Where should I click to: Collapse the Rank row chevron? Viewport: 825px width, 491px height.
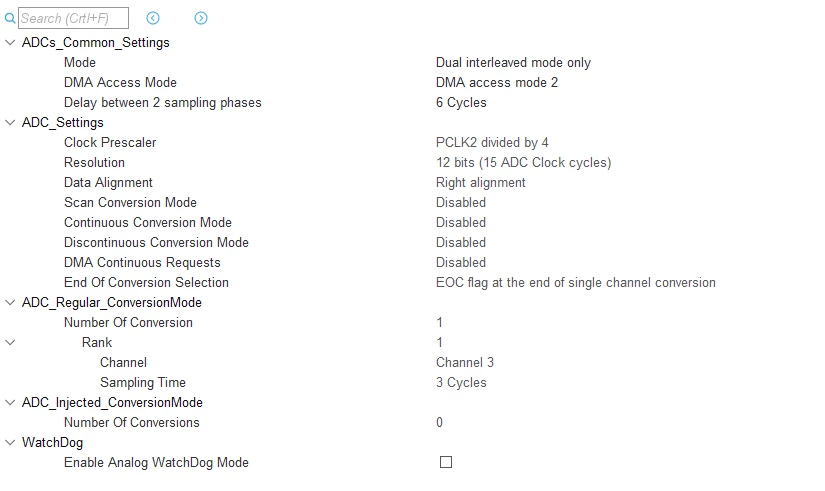(x=10, y=342)
